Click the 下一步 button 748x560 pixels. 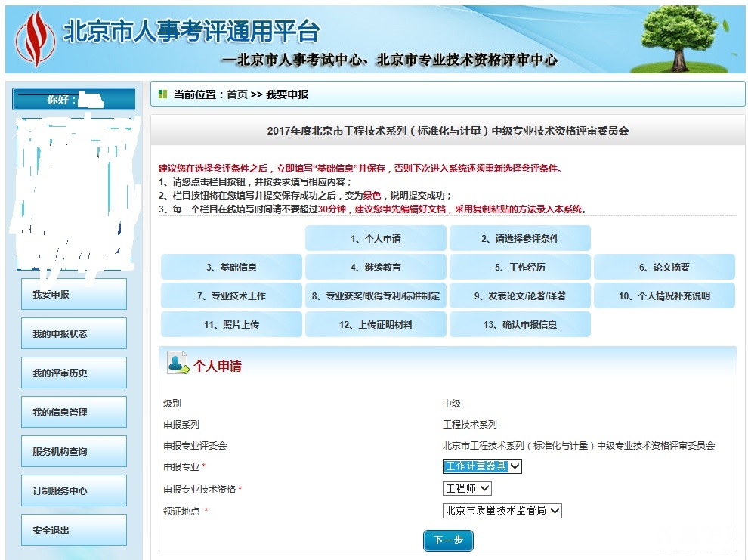pos(448,540)
